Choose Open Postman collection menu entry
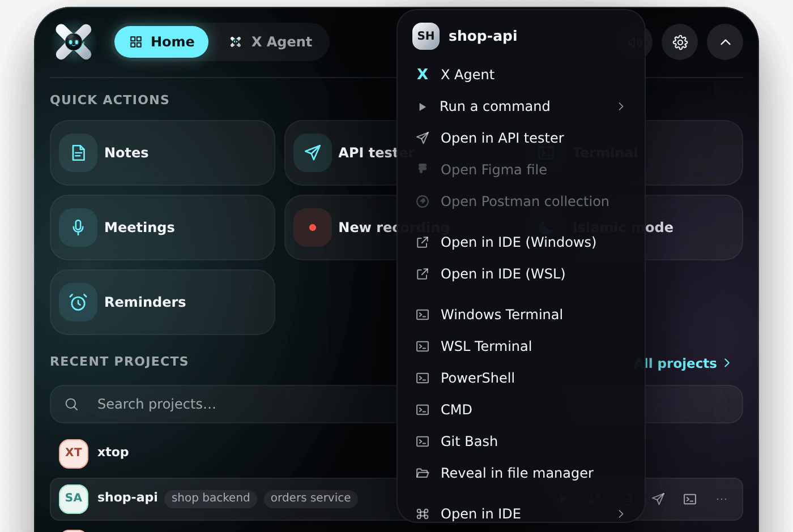793x532 pixels. point(521,201)
